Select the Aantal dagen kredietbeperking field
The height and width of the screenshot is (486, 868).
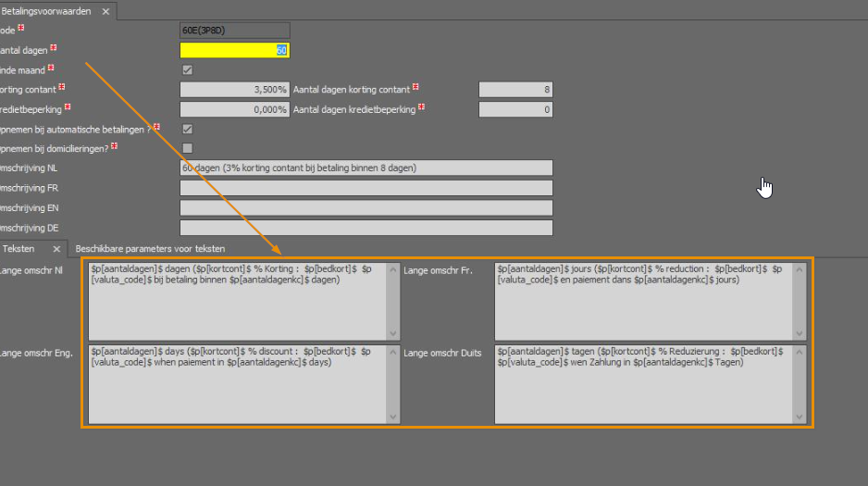pyautogui.click(x=515, y=109)
